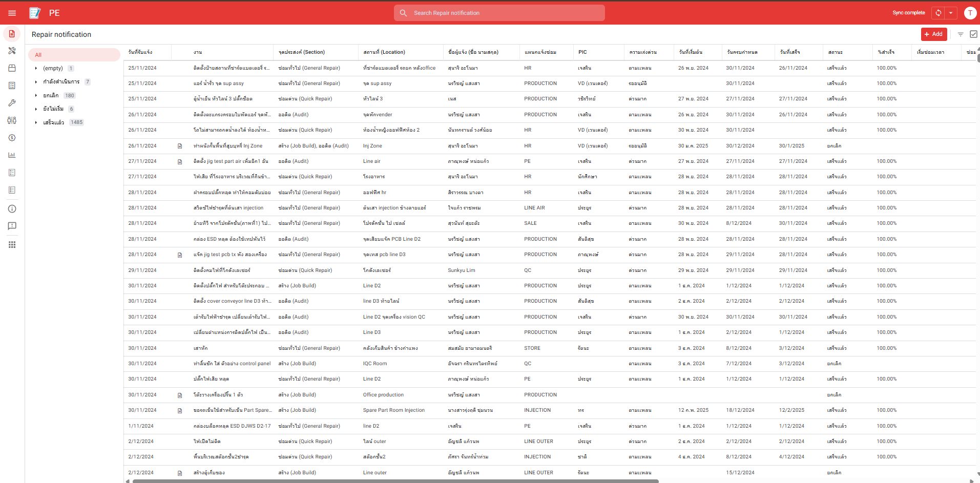
Task: Open attachment icon in Spare Part Room Injection row
Action: pyautogui.click(x=180, y=410)
